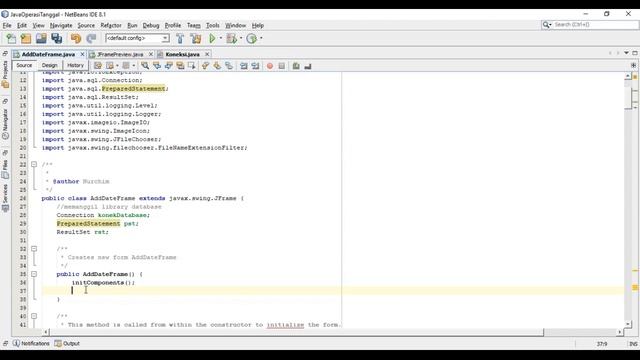Toggle Highlight Search icon
This screenshot has width=640, height=360.
click(x=180, y=65)
